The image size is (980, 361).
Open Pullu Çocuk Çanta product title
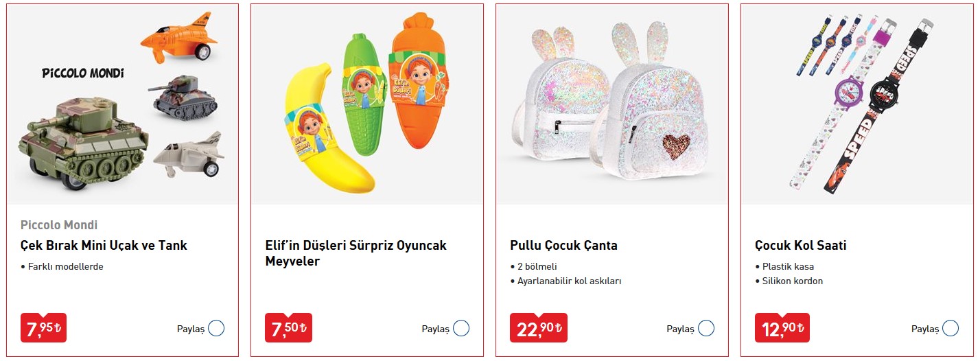click(564, 245)
